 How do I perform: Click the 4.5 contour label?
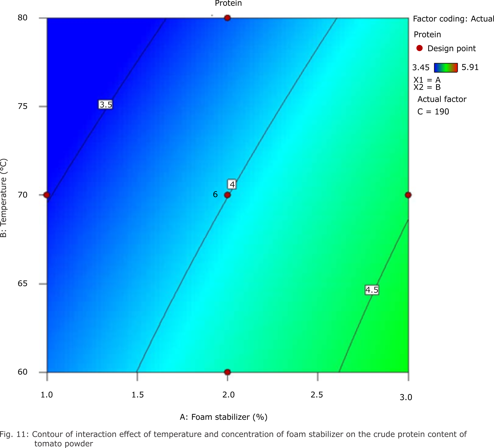[x=372, y=290]
